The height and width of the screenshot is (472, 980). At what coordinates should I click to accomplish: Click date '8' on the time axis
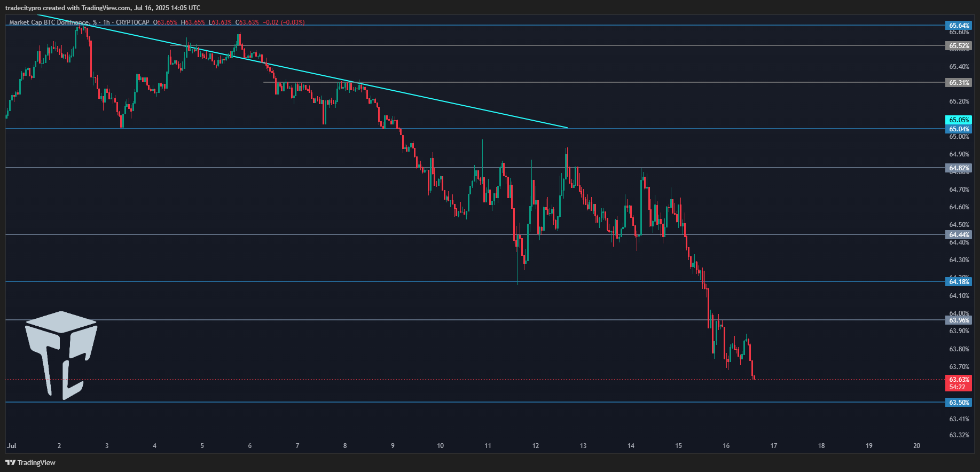click(345, 446)
